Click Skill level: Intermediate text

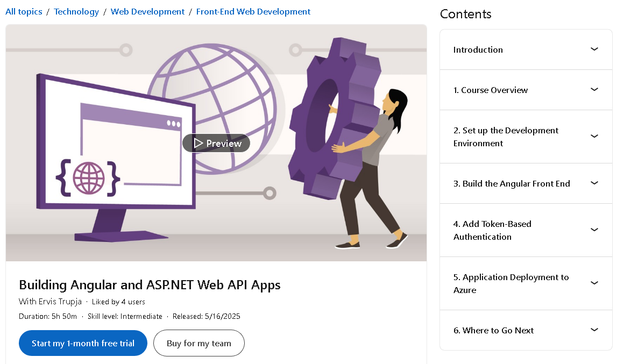(x=125, y=316)
